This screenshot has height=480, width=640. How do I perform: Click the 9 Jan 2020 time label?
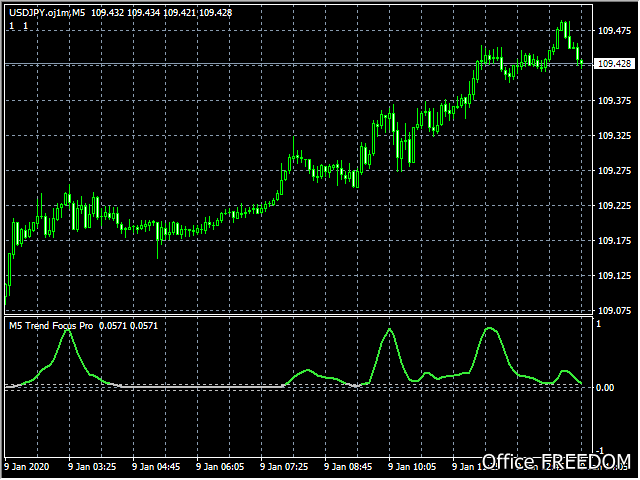(x=27, y=467)
